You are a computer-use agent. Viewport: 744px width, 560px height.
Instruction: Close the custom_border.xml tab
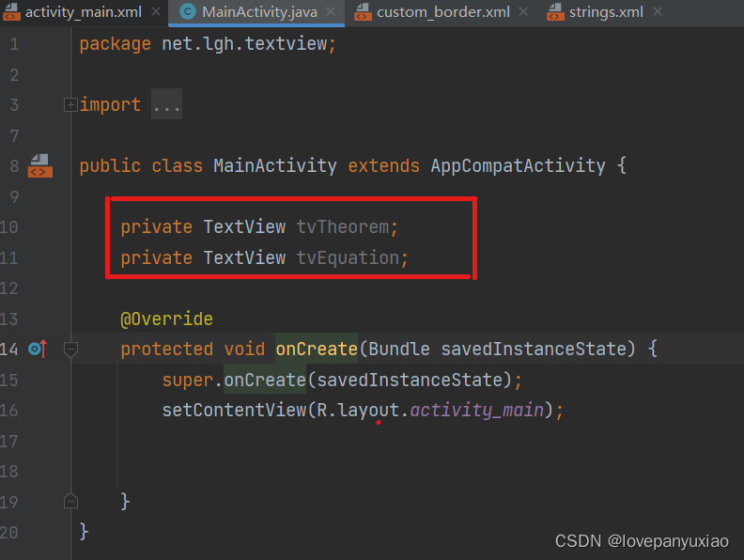pos(523,12)
